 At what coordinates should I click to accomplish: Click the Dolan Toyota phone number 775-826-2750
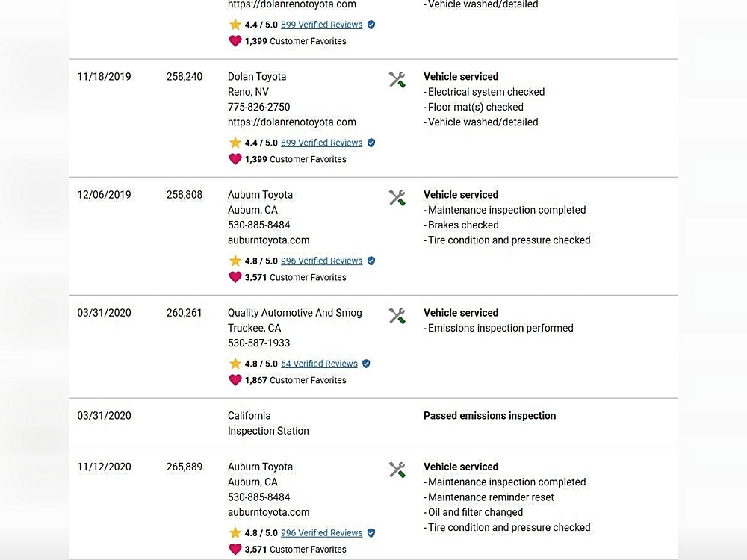click(x=258, y=107)
